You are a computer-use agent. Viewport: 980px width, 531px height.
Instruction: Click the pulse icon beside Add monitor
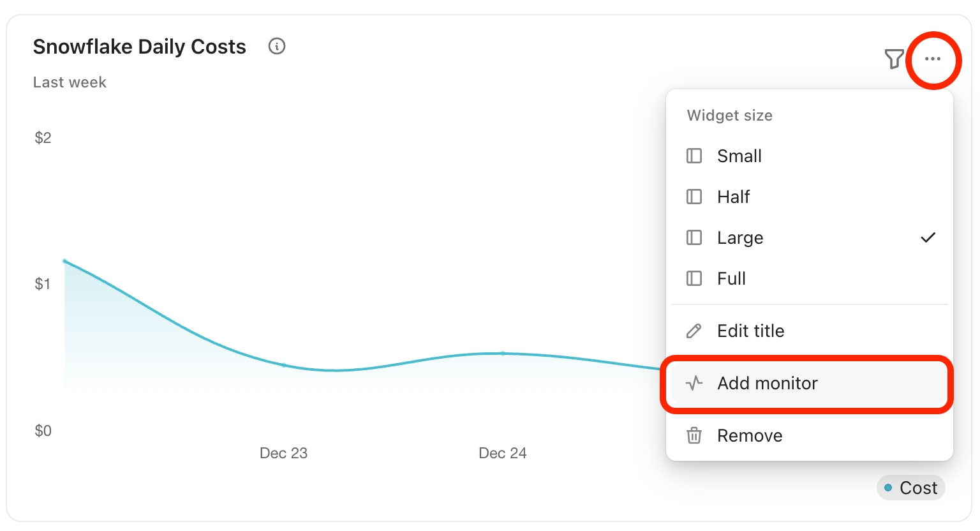pos(694,384)
